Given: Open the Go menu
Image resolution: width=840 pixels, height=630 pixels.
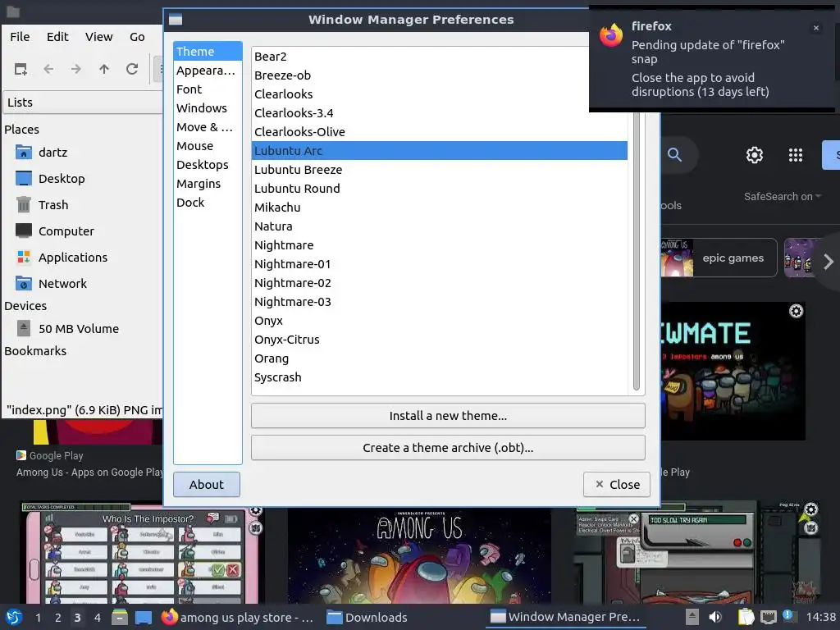Looking at the screenshot, I should point(137,37).
